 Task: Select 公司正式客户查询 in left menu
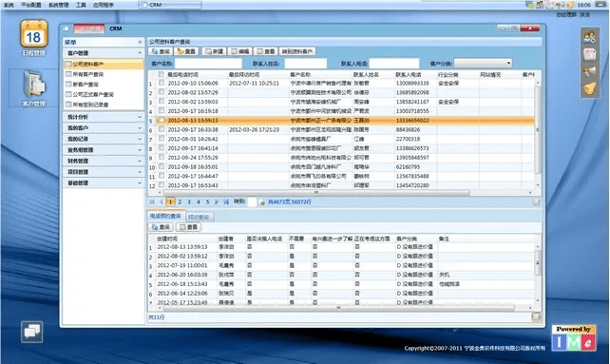pyautogui.click(x=104, y=94)
